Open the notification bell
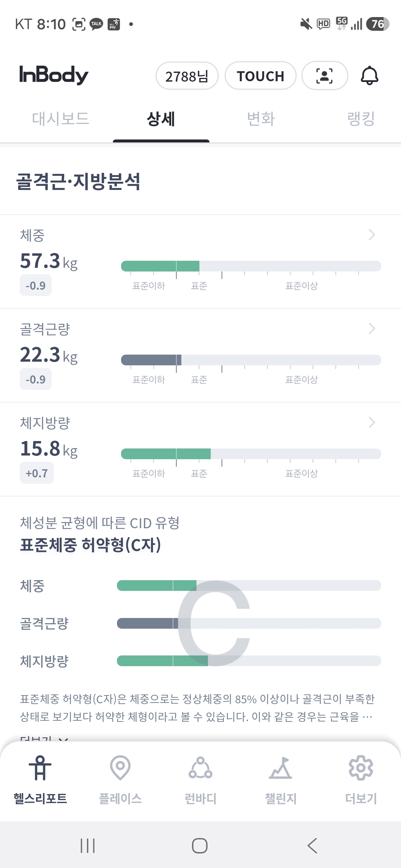Screen dimensions: 401x868 [x=369, y=76]
